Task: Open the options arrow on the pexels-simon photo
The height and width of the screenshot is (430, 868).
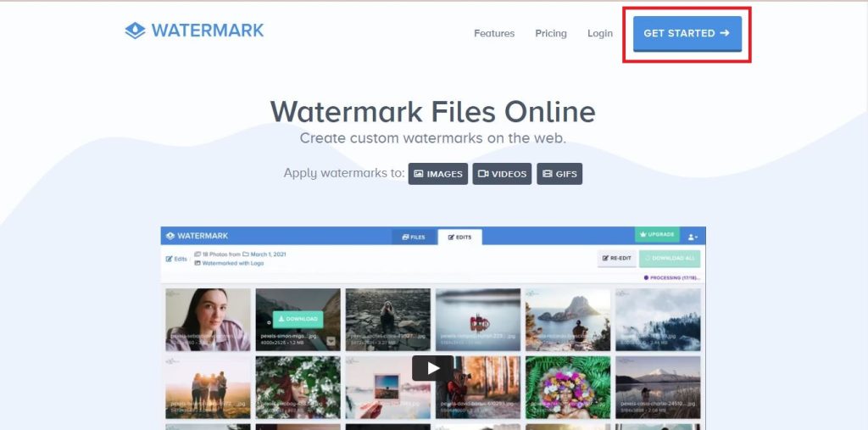Action: click(x=331, y=342)
